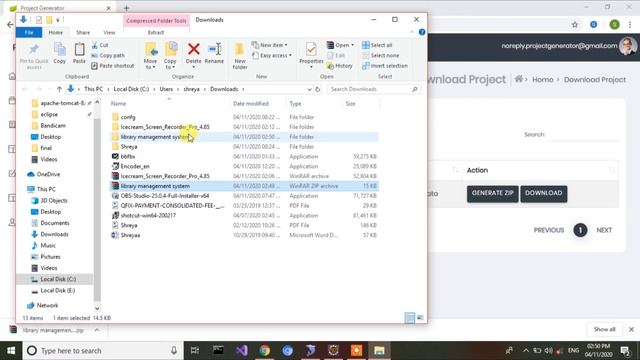Go up one folder level arrow
Image resolution: width=640 pixels, height=360 pixels.
[x=60, y=89]
